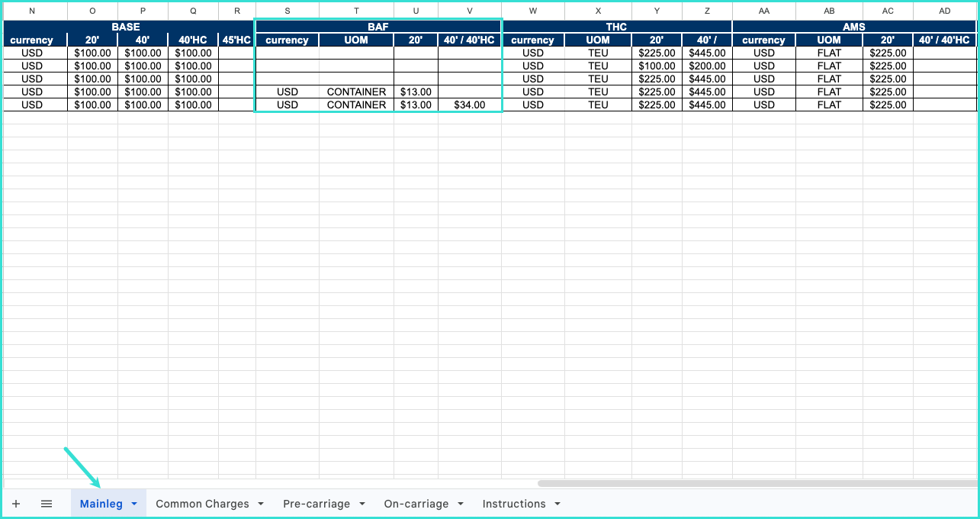Go to the Instructions sheet tab
The width and height of the screenshot is (980, 519).
point(513,504)
